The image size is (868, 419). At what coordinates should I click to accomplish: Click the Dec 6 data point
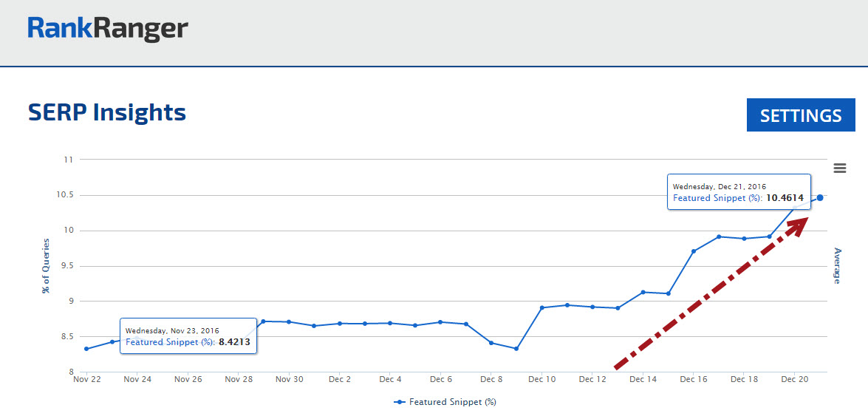pyautogui.click(x=440, y=322)
